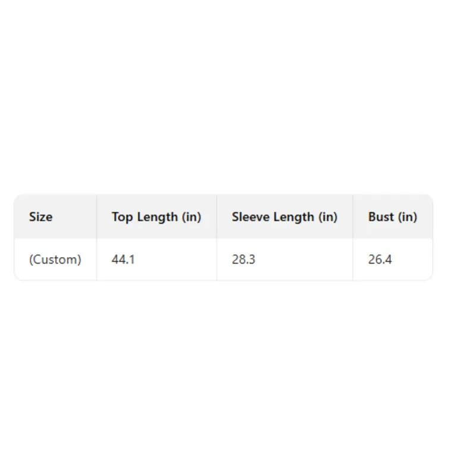Click blank header space right of Size
The height and width of the screenshot is (476, 476).
[74, 217]
